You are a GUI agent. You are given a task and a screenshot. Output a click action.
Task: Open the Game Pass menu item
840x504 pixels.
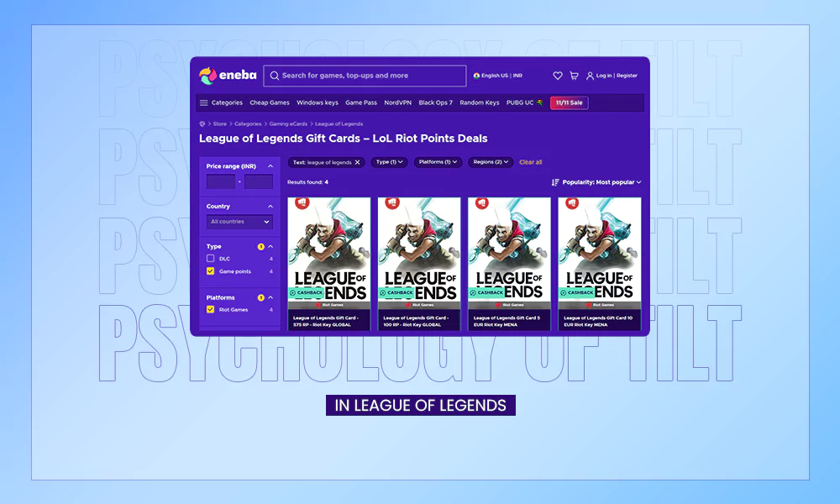[x=362, y=102]
